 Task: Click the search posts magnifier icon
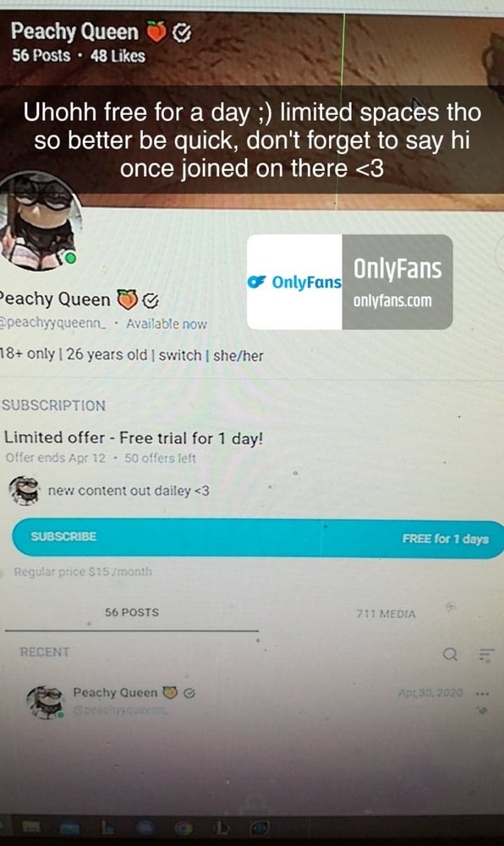click(x=450, y=655)
